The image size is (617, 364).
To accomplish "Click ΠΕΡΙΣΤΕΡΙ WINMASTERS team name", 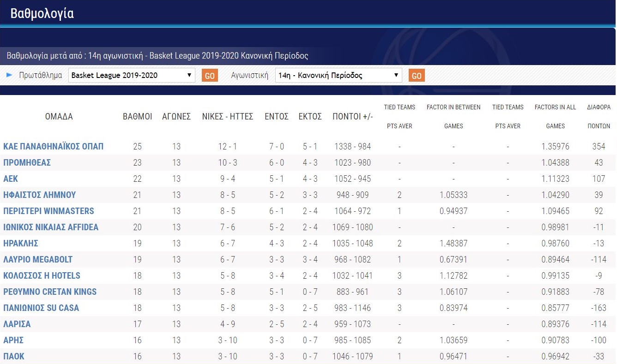I will (48, 211).
